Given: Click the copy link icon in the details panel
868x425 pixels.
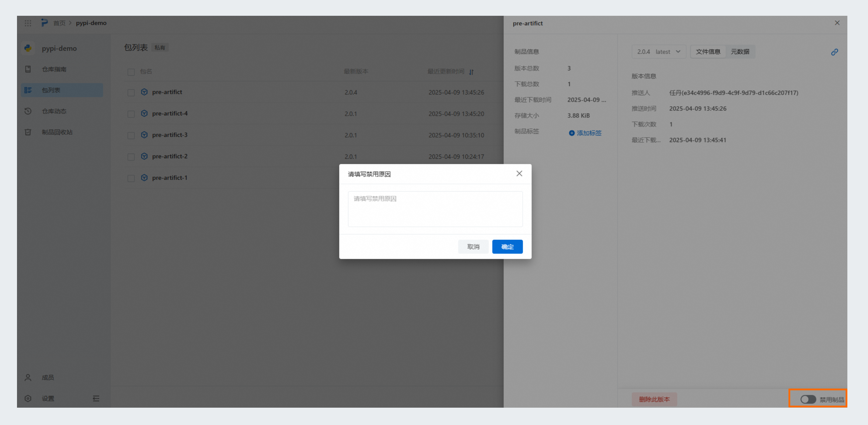Looking at the screenshot, I should [834, 52].
